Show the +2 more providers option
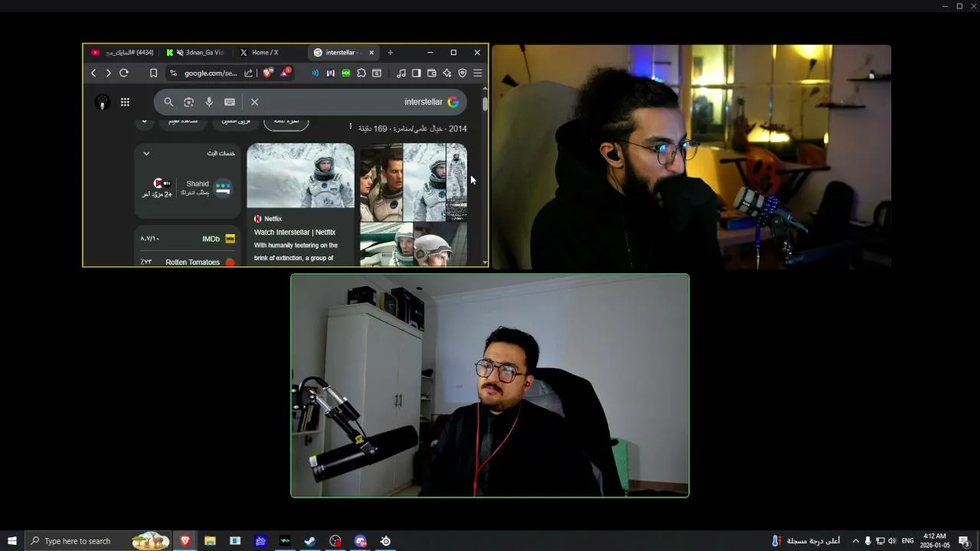The image size is (980, 551). pos(157,188)
